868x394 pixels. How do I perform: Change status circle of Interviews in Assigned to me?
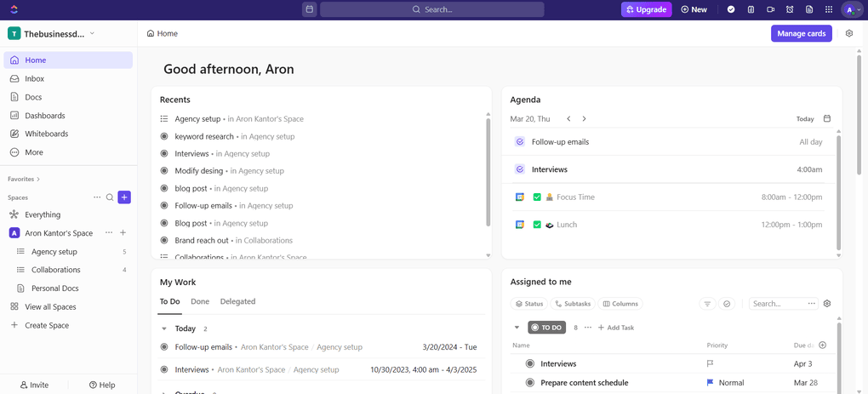coord(530,363)
